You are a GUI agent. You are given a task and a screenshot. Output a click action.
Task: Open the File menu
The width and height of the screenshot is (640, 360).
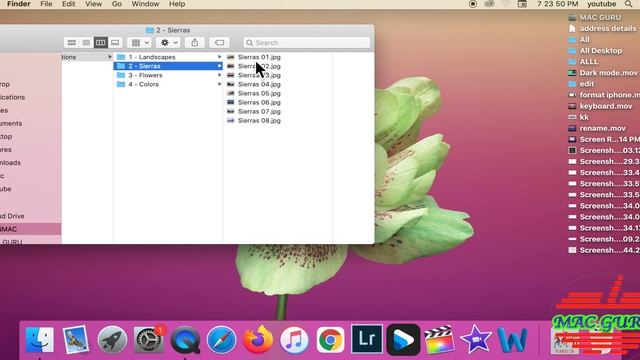click(x=46, y=4)
